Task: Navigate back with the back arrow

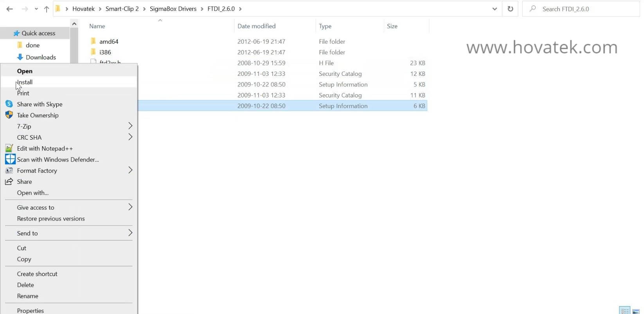Action: click(x=10, y=9)
